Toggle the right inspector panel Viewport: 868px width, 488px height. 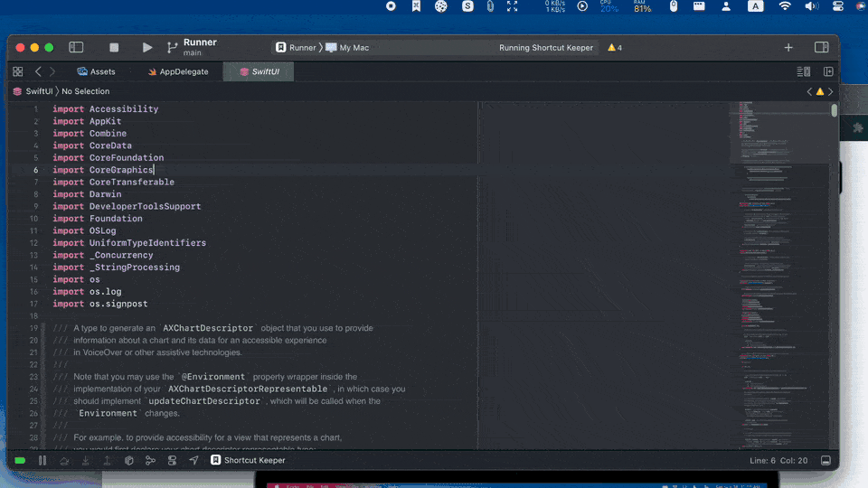[x=821, y=47]
